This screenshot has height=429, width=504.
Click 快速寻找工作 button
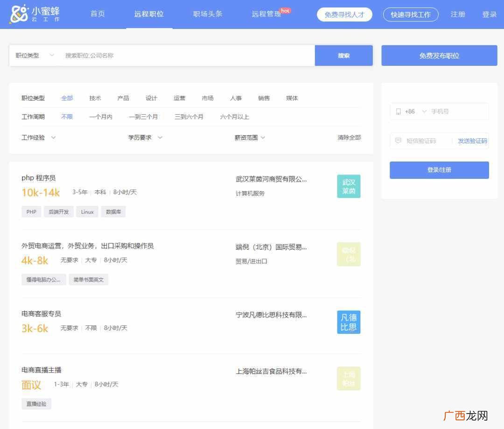click(x=411, y=14)
